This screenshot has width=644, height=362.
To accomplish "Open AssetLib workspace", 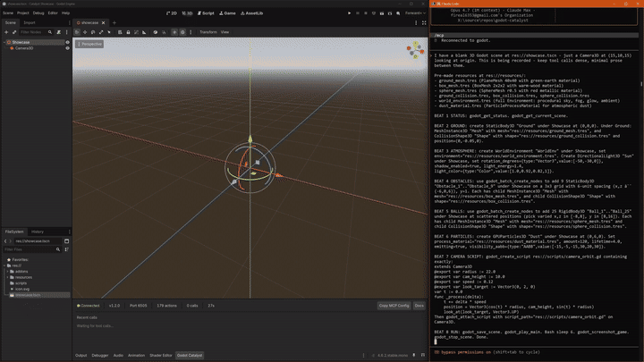I will 251,13.
